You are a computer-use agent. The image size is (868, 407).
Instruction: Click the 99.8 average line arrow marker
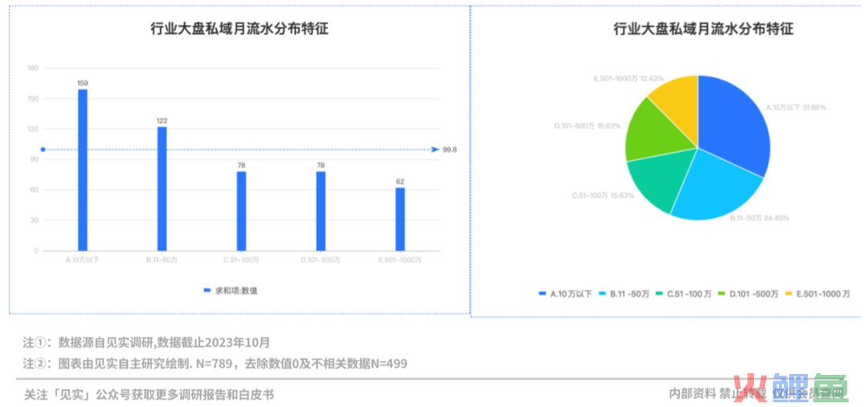[434, 150]
